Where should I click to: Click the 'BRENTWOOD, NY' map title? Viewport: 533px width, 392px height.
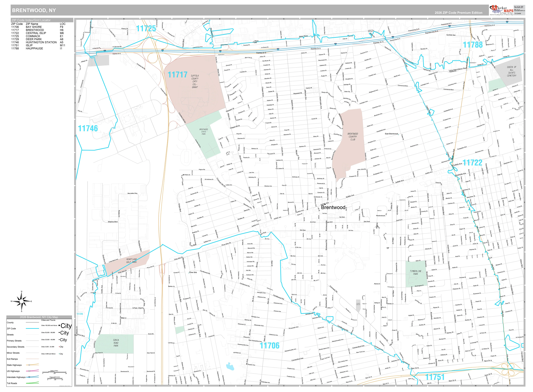click(34, 10)
